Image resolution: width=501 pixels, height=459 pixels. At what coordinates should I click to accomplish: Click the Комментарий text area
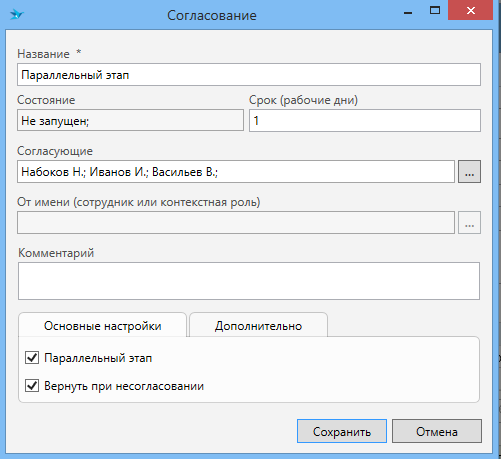click(249, 281)
